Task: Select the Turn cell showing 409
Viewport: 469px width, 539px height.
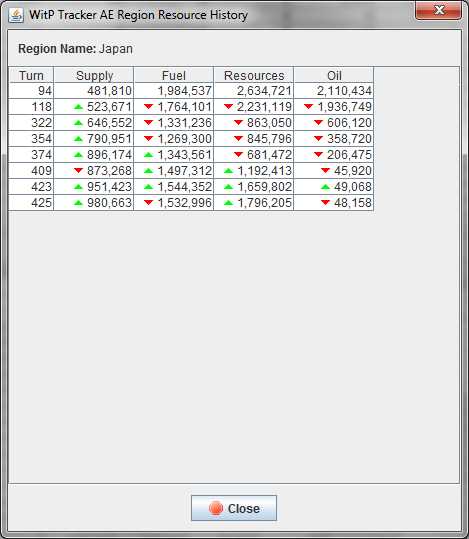Action: coord(31,170)
